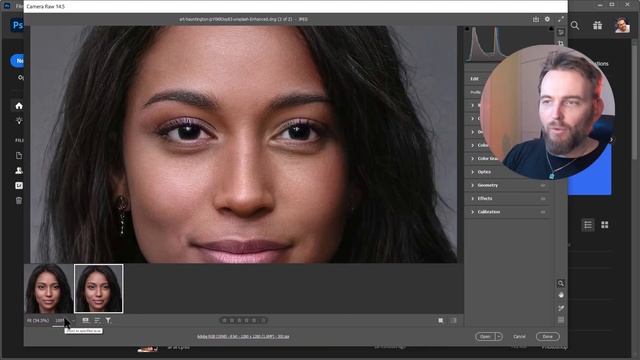This screenshot has height=360, width=640.
Task: Select the Zoom tool in Camera Raw
Action: point(561,283)
